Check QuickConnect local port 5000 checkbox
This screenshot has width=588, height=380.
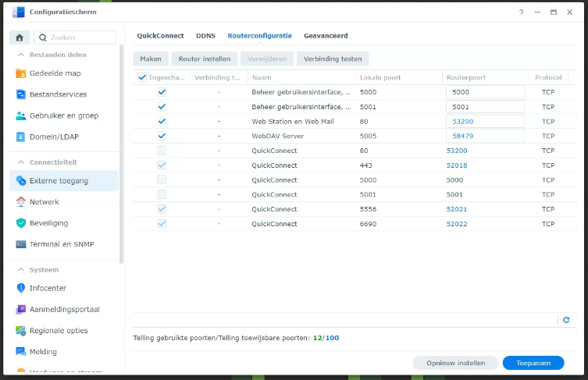(x=162, y=180)
